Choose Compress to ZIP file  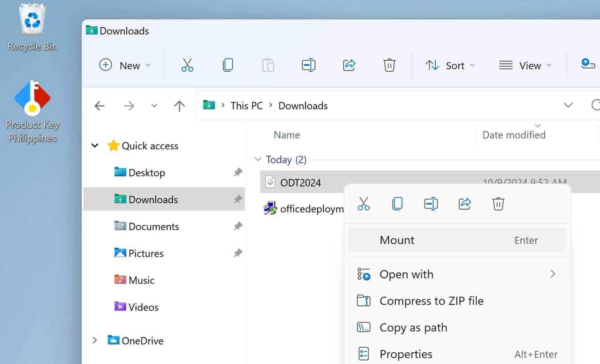click(x=457, y=301)
